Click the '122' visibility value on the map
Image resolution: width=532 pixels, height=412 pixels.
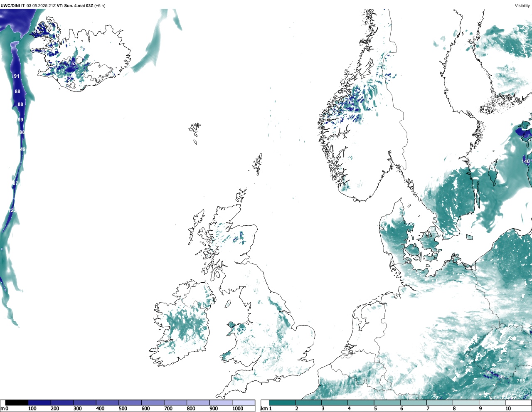[x=12, y=210]
